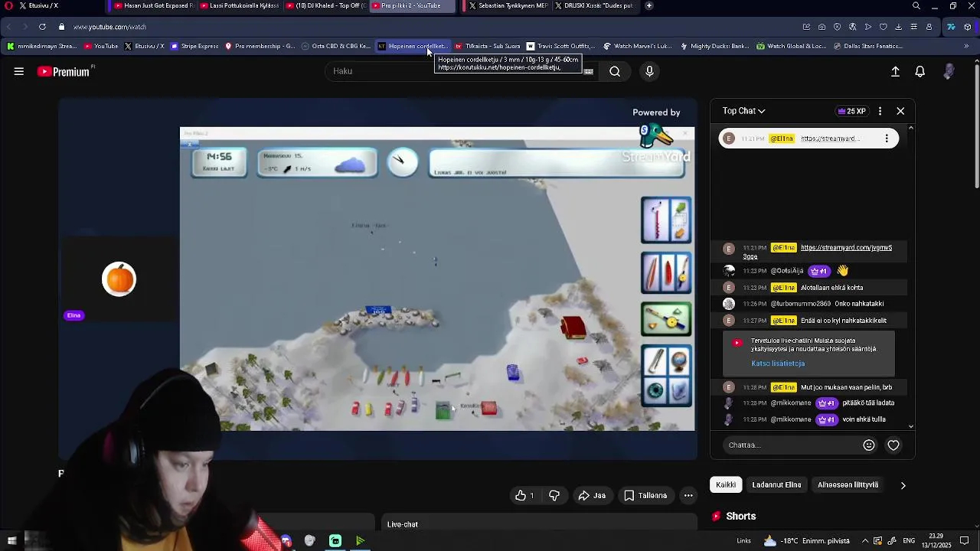Select the fishing lures tool in game

(666, 273)
